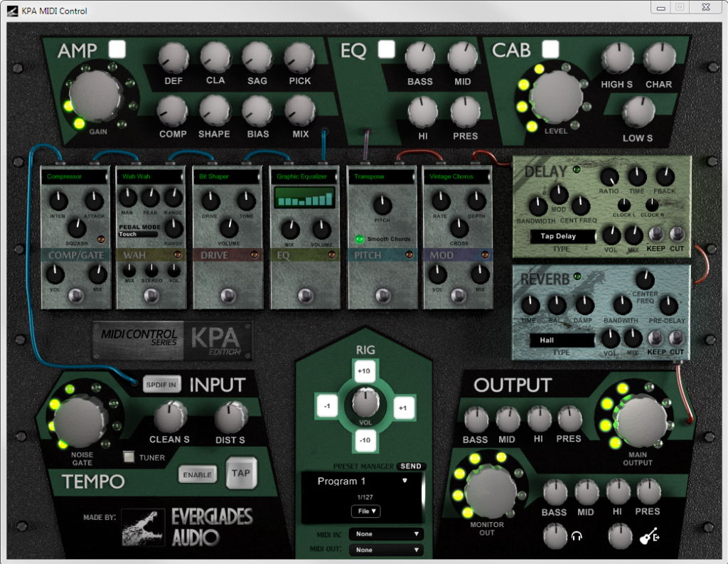Click the Drive pedal footswitch
The width and height of the screenshot is (728, 564).
point(229,295)
